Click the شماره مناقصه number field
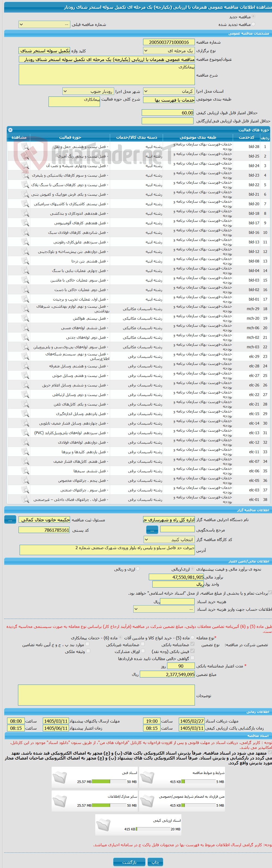This screenshot has height=868, width=272. point(169,42)
